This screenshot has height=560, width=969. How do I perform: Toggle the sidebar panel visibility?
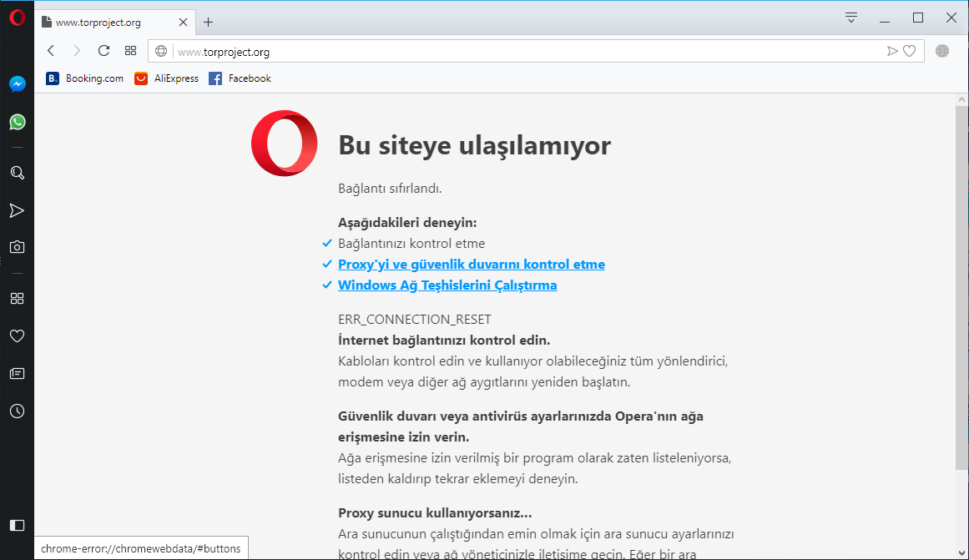[x=17, y=525]
